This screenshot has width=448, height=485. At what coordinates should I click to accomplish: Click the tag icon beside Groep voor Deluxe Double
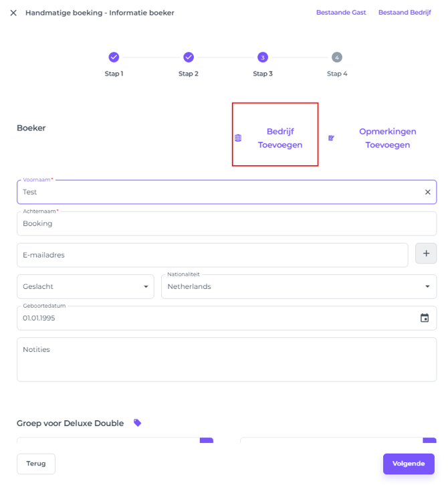[x=138, y=423]
